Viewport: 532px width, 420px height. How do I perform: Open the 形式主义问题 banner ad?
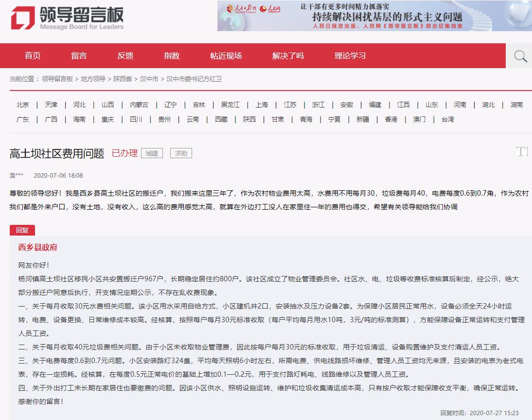[374, 16]
